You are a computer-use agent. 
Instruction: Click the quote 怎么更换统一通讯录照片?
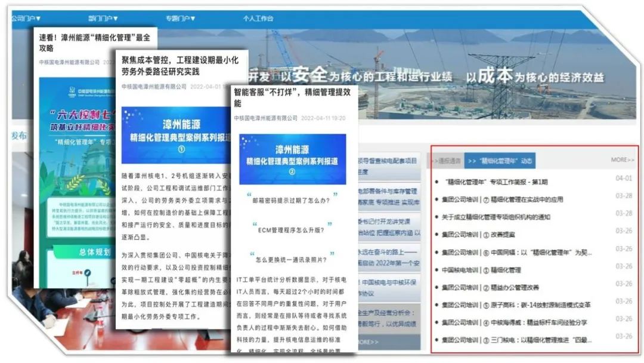pyautogui.click(x=291, y=260)
